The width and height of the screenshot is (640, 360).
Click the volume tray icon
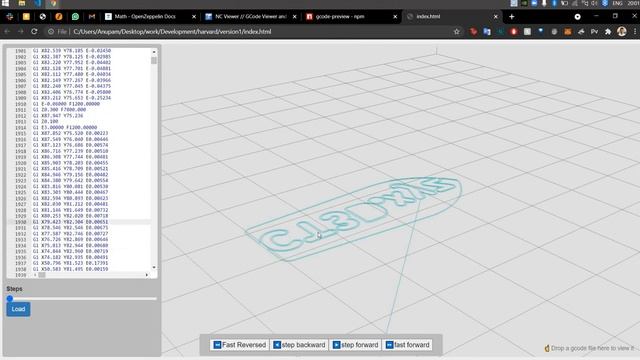pyautogui.click(x=594, y=3)
